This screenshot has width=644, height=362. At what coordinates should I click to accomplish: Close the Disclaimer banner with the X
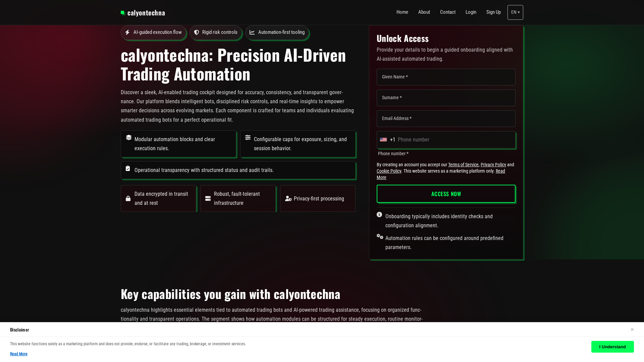pos(632,330)
